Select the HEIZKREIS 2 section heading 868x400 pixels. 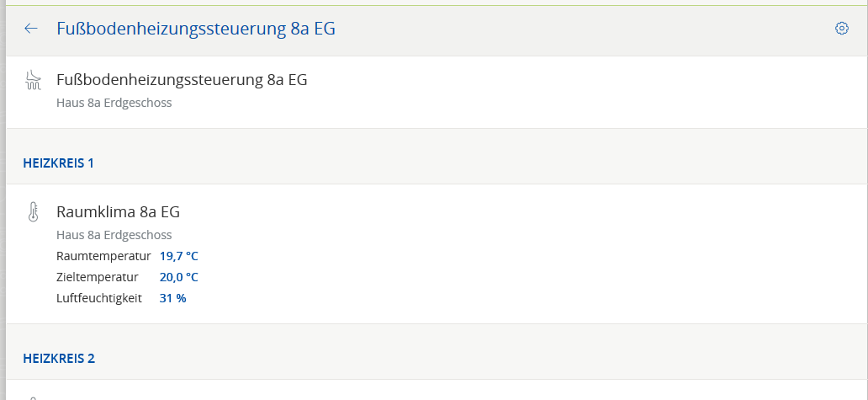[59, 358]
